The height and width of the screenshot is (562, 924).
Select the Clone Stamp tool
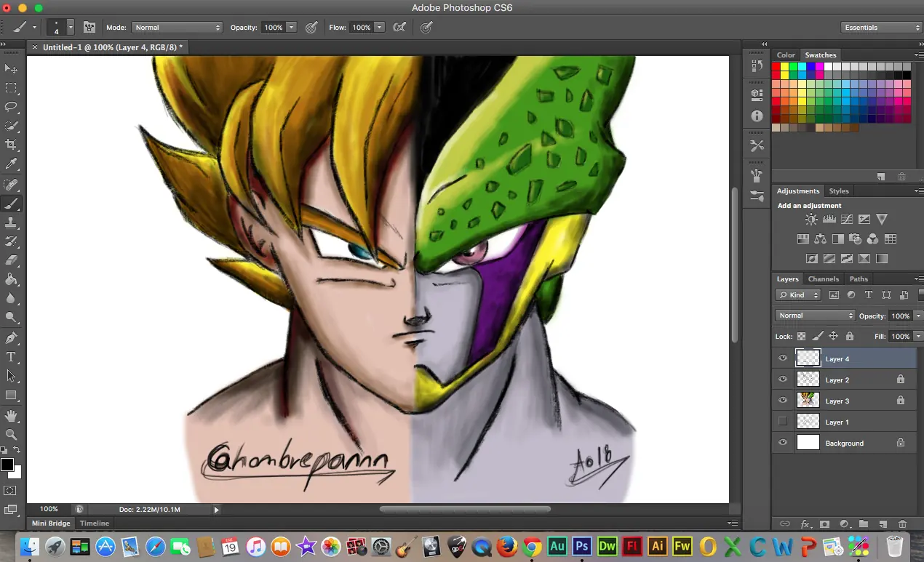[11, 222]
